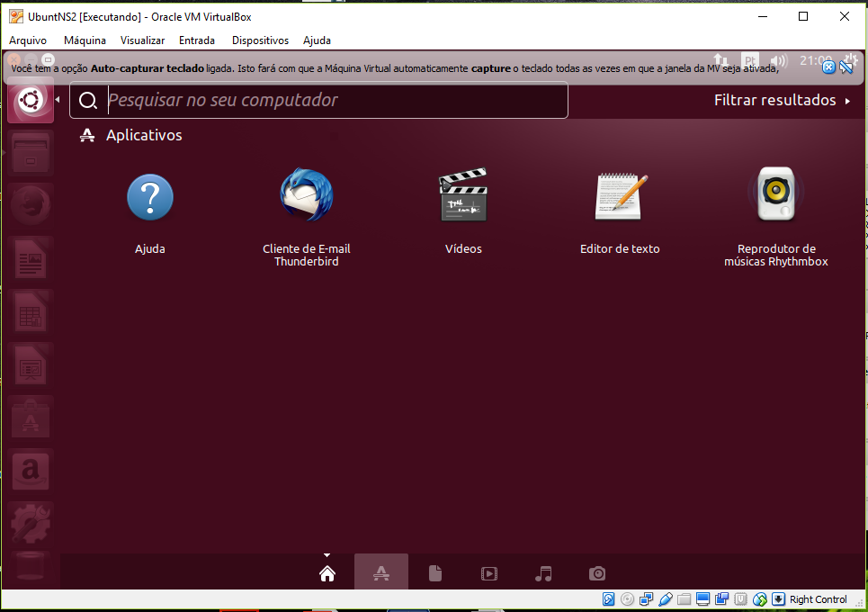
Task: Open the Visualizar menu
Action: coord(142,40)
